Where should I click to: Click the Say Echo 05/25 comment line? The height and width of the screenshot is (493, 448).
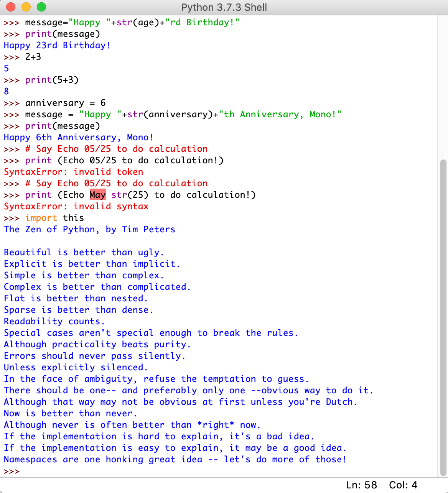coord(116,149)
